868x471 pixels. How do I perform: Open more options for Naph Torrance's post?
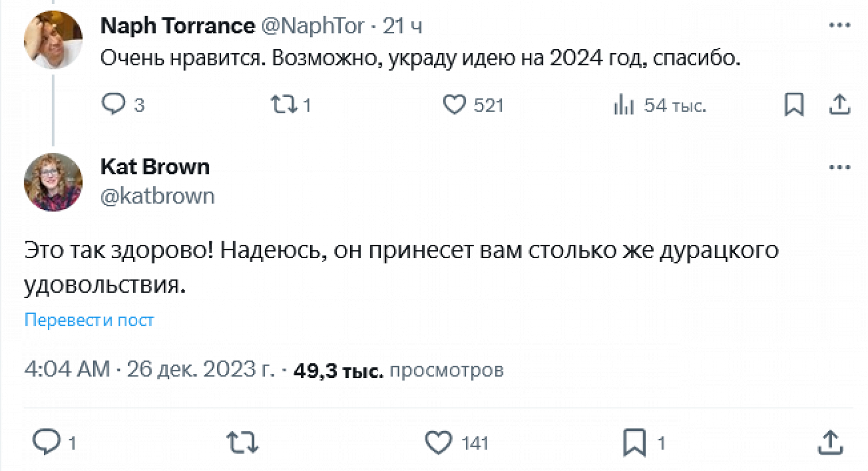[x=839, y=25]
